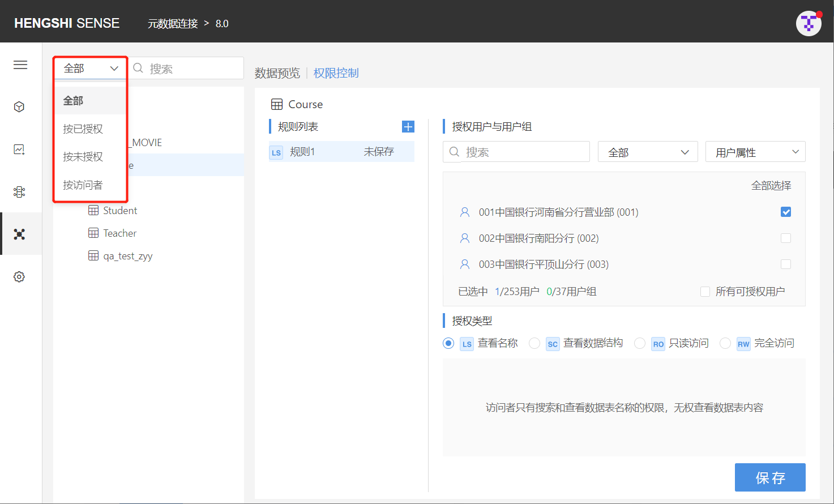Screen dimensions: 834x504
Task: Choose 全部 option in dropdown list
Action: tap(89, 101)
